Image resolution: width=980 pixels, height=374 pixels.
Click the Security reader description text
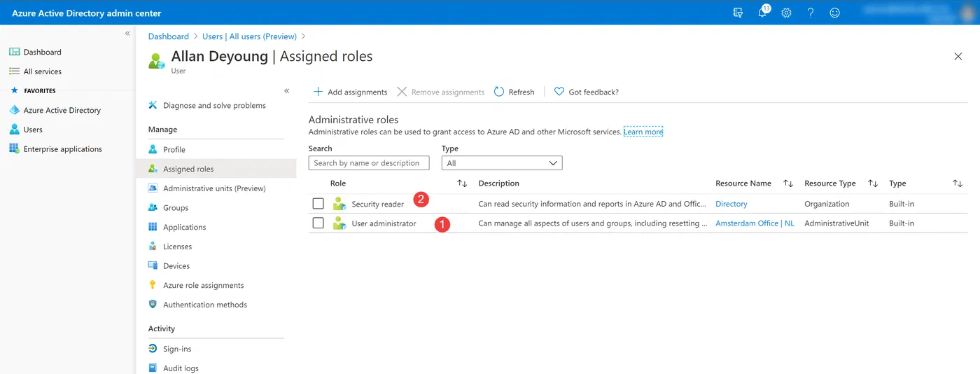[x=592, y=205]
